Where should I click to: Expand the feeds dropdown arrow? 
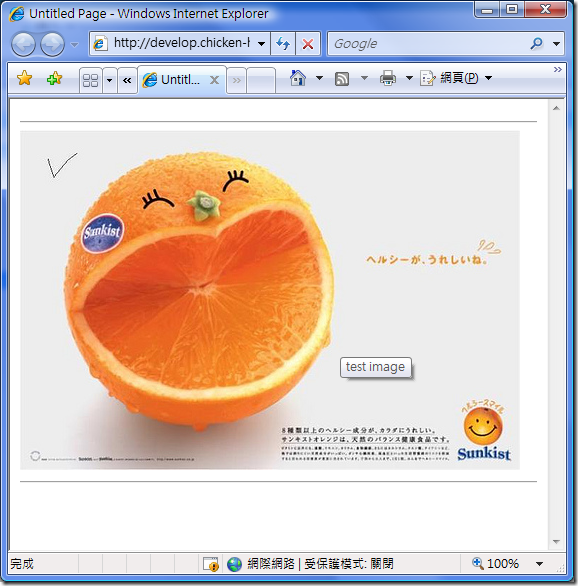[364, 78]
